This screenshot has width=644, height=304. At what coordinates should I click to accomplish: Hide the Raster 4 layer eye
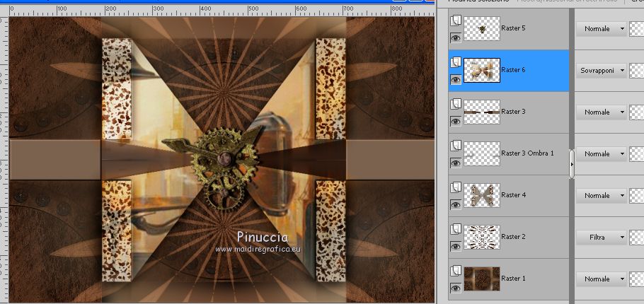point(456,204)
